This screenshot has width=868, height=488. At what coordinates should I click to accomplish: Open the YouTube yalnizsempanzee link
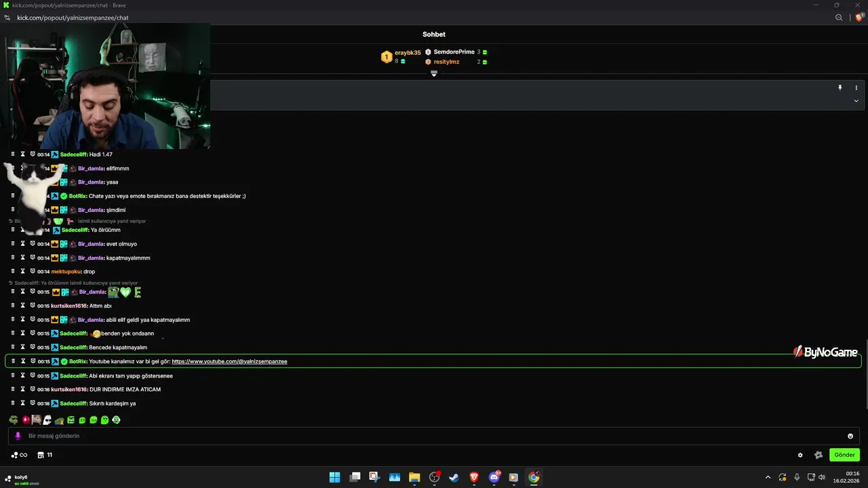point(229,361)
